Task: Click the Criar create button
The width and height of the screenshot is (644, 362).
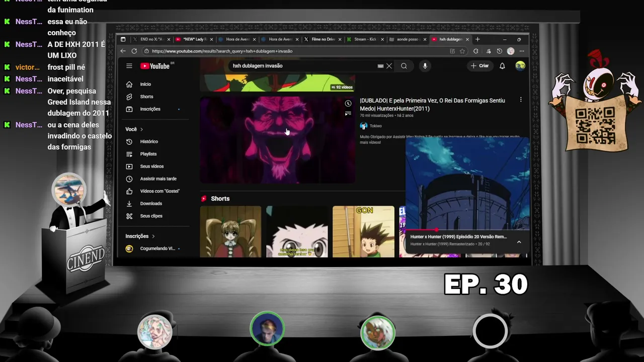Action: click(479, 66)
